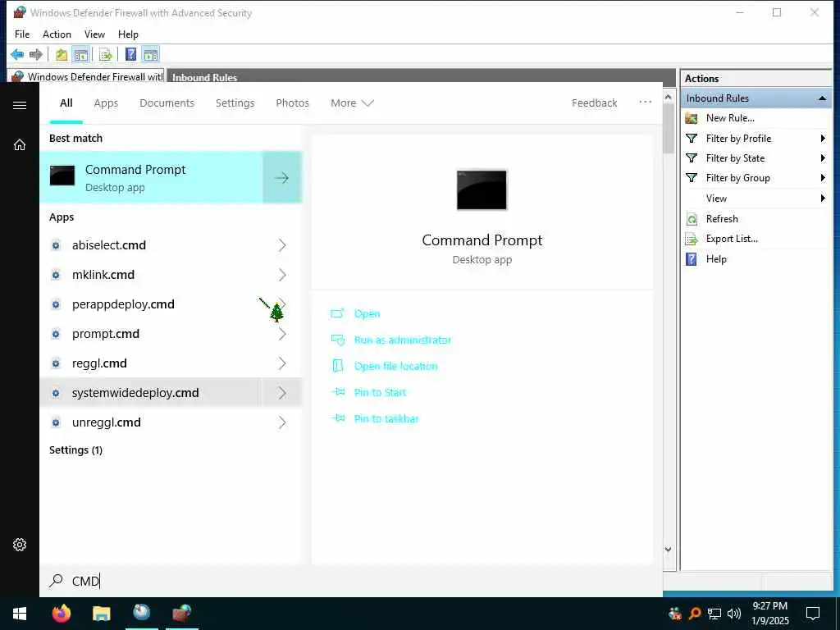This screenshot has height=630, width=840.
Task: Expand the unreggl.cmd result chevron
Action: [282, 423]
